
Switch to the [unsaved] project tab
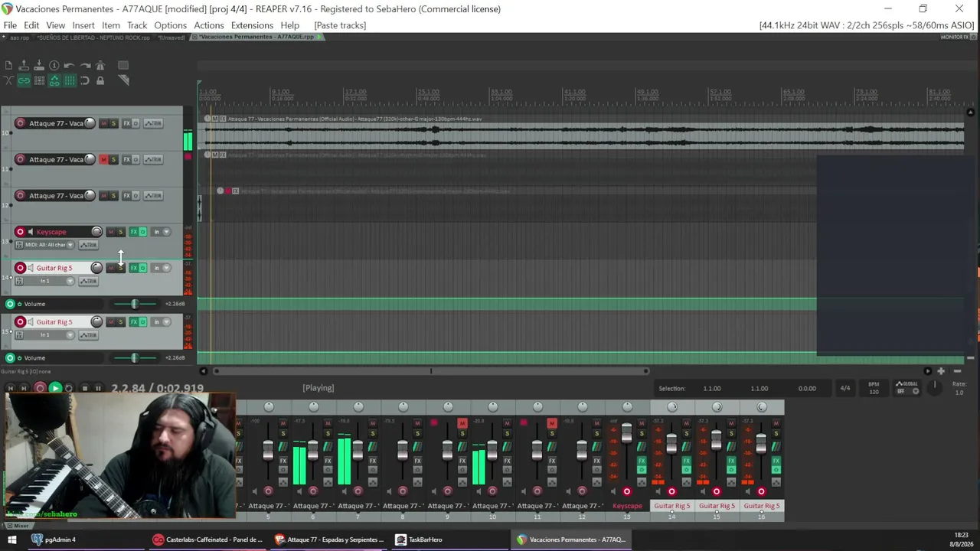click(x=171, y=37)
